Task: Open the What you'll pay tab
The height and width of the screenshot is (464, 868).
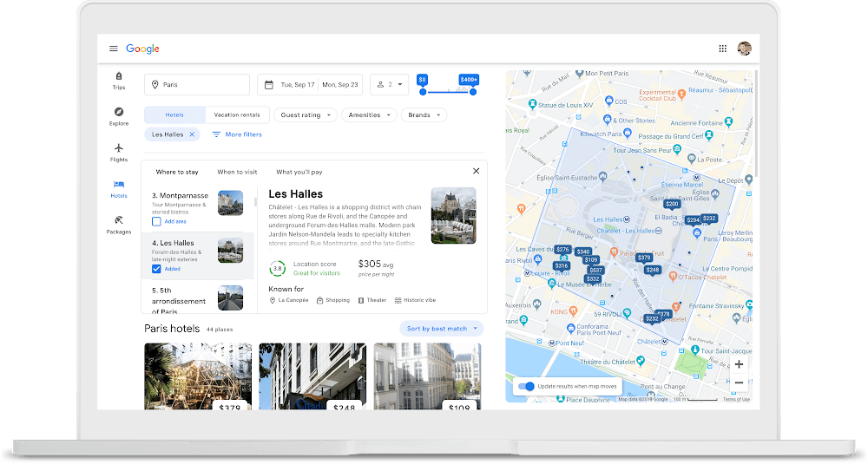Action: [x=299, y=172]
